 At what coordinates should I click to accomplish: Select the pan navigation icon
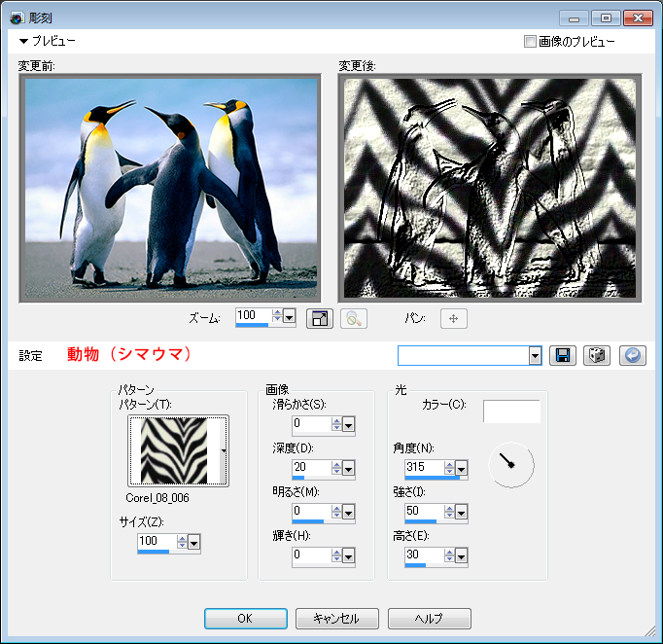click(x=454, y=318)
